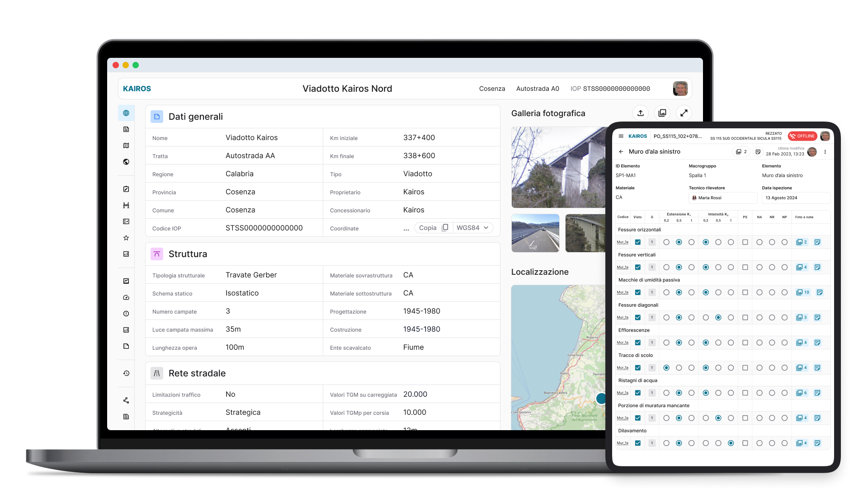Screen dimensions: 868x488
Task: Open the history icon in the sidebar
Action: tap(126, 373)
